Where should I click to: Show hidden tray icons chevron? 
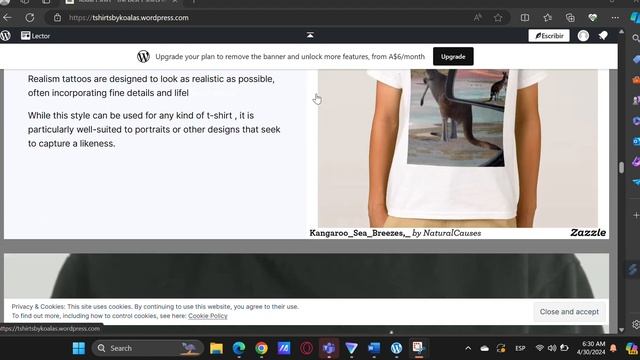(468, 348)
